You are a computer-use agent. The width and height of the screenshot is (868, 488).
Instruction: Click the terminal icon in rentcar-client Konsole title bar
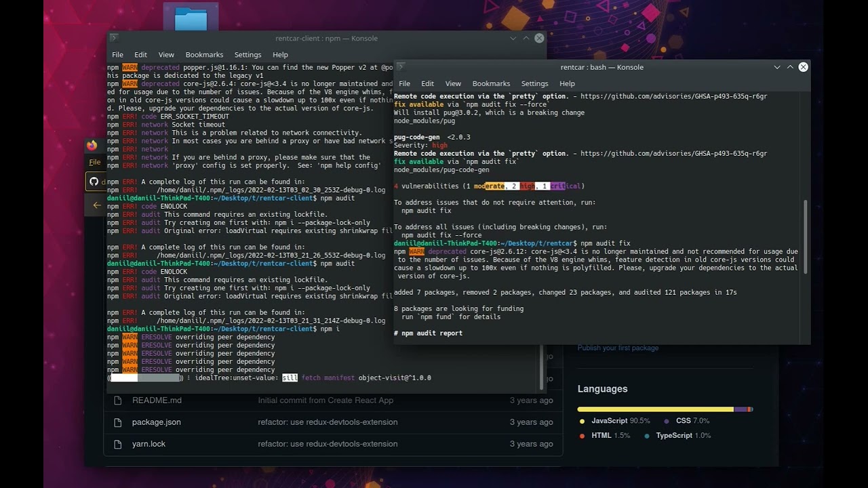pyautogui.click(x=114, y=38)
